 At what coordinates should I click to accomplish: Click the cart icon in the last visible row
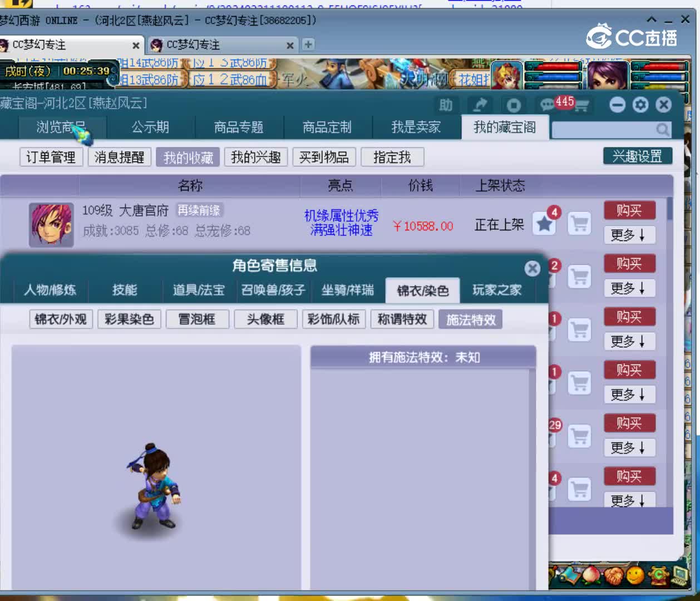pos(579,490)
